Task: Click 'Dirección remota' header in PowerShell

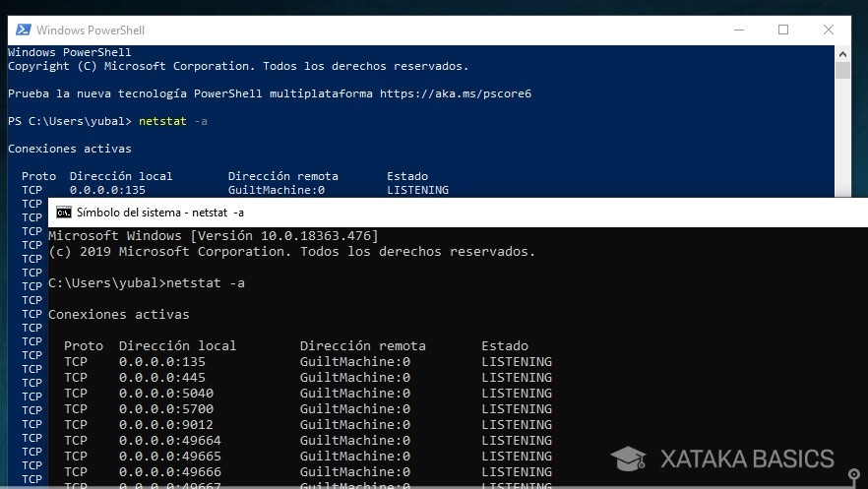Action: coord(282,176)
